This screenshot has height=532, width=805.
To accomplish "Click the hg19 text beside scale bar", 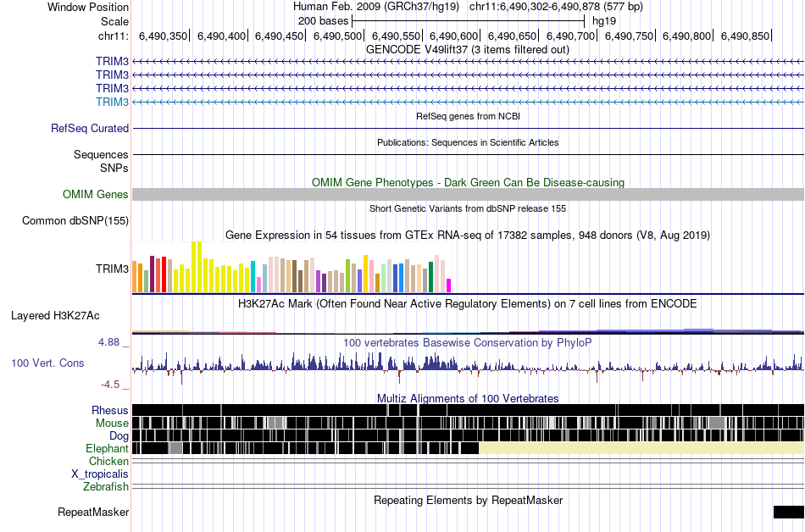I will [x=603, y=21].
